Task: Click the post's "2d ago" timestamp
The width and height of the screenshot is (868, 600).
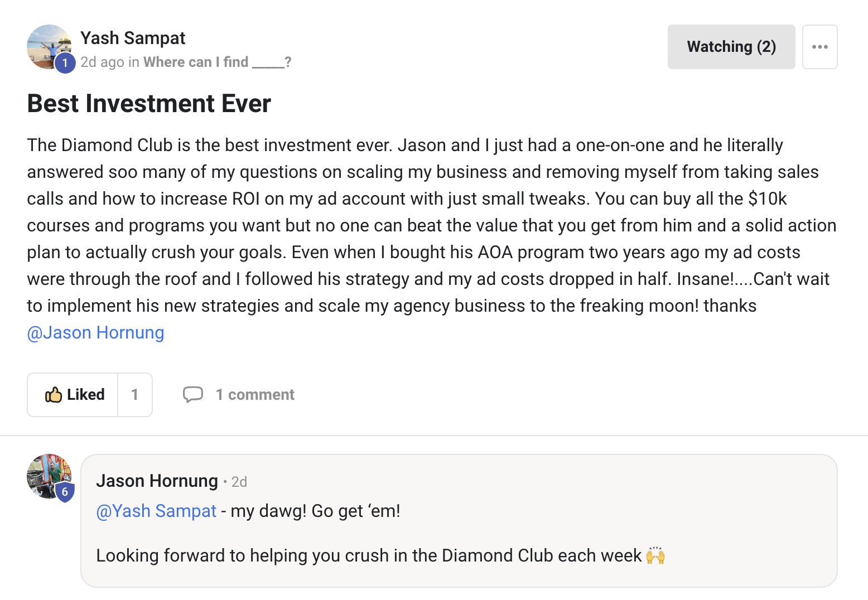Action: (102, 62)
